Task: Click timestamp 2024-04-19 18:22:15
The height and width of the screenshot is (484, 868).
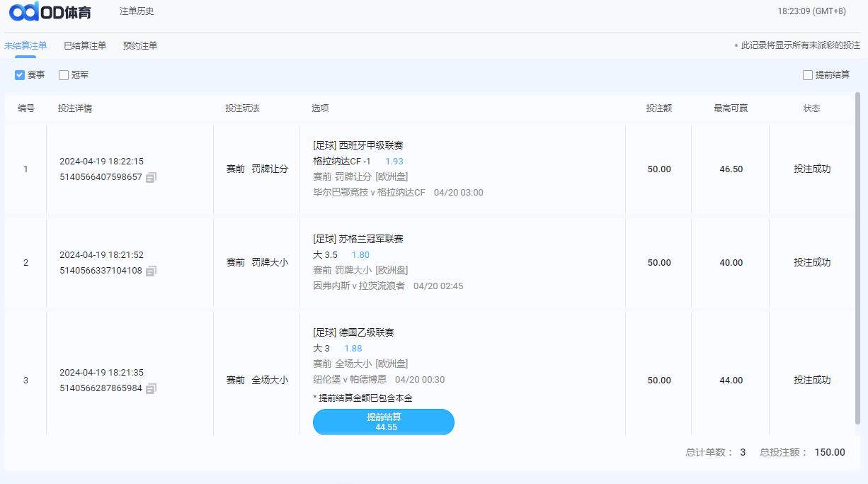Action: [101, 162]
